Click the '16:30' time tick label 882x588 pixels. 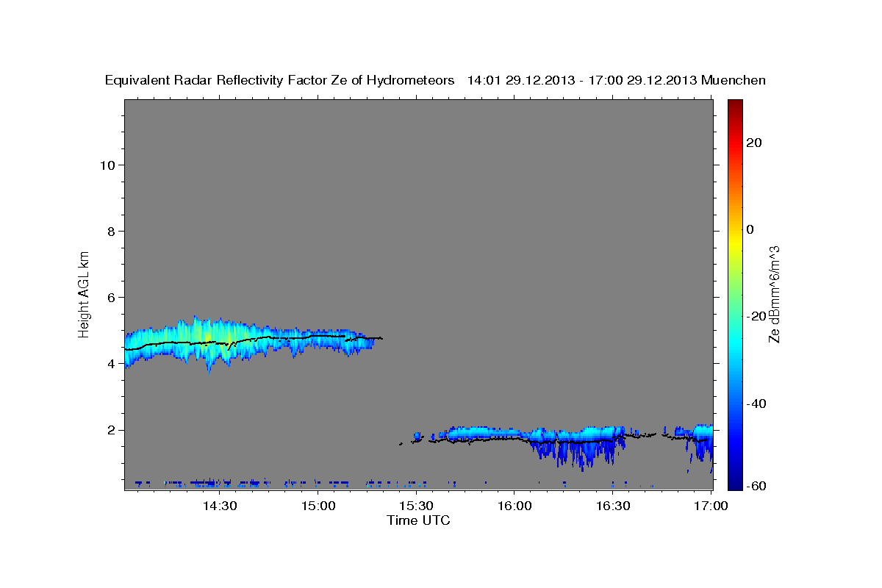(612, 506)
